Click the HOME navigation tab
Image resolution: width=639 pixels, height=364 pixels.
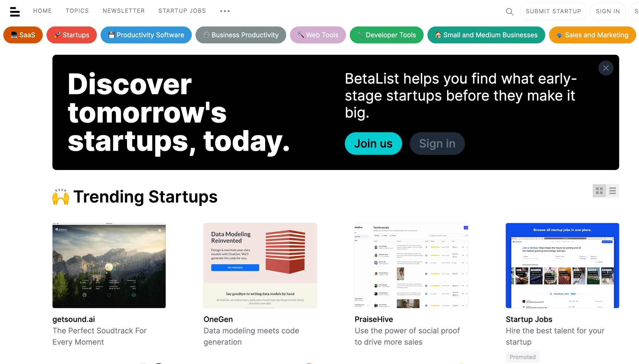[43, 11]
